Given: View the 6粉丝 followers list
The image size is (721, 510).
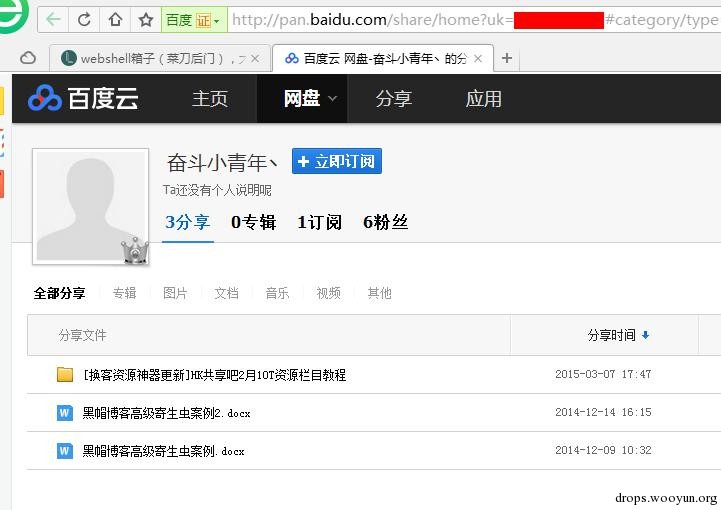Looking at the screenshot, I should (385, 222).
